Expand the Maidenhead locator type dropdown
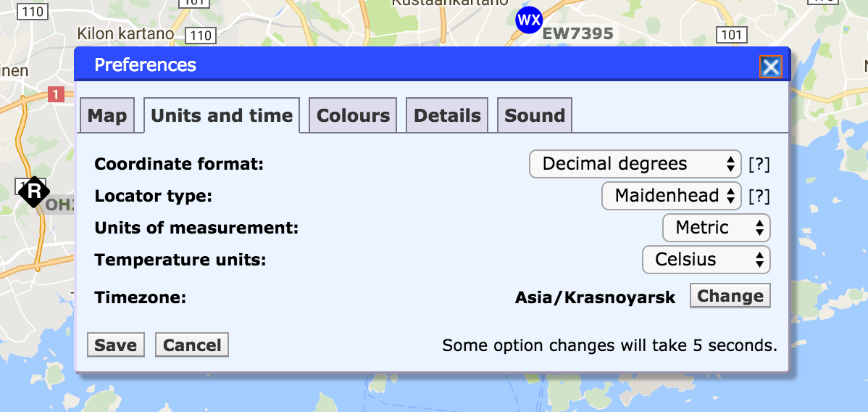The height and width of the screenshot is (412, 868). coord(672,196)
